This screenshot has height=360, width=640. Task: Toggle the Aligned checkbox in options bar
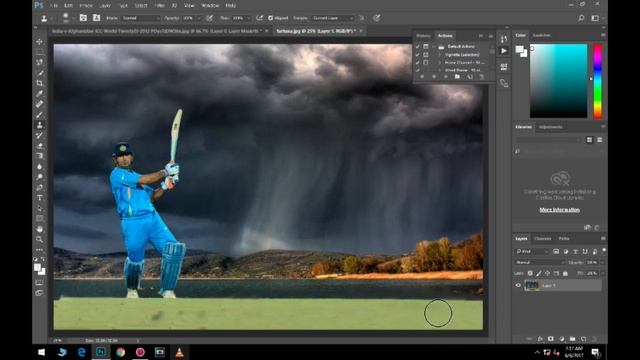tap(270, 18)
